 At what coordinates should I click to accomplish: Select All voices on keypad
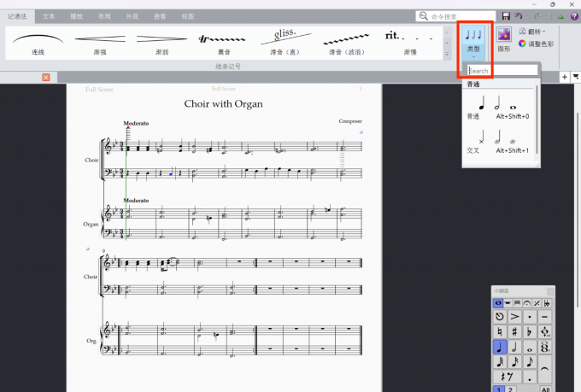tap(545, 389)
